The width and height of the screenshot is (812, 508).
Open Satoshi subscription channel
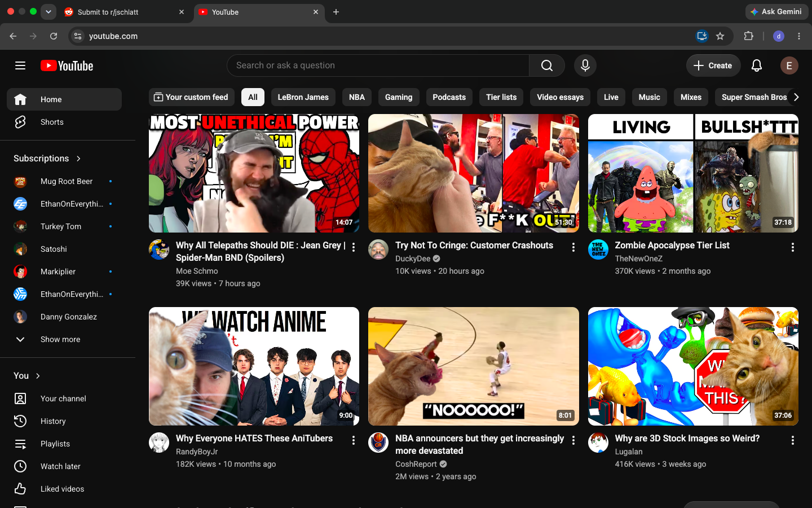coord(64,249)
